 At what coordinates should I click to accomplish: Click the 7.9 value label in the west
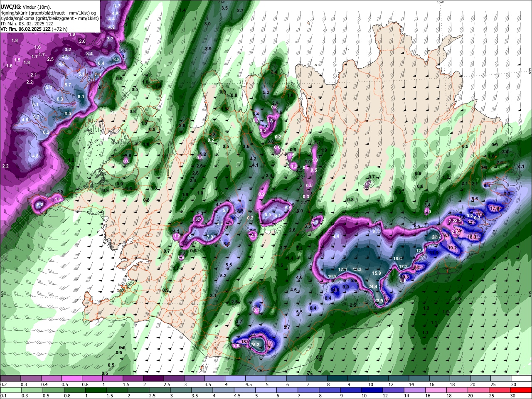210,237
